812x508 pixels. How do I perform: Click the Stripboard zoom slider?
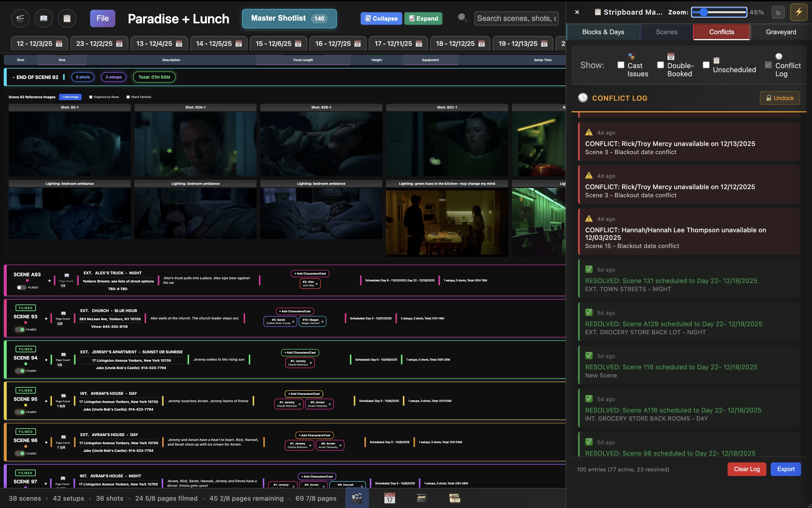[719, 12]
